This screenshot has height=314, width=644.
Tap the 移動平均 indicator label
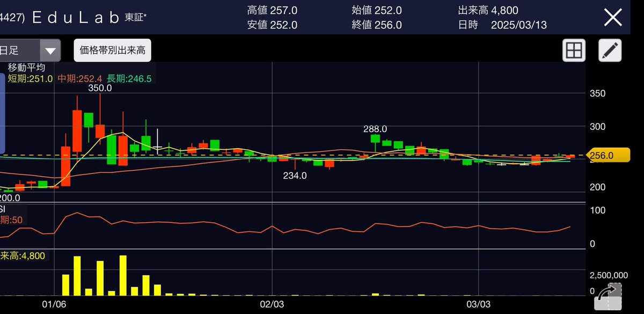point(26,68)
